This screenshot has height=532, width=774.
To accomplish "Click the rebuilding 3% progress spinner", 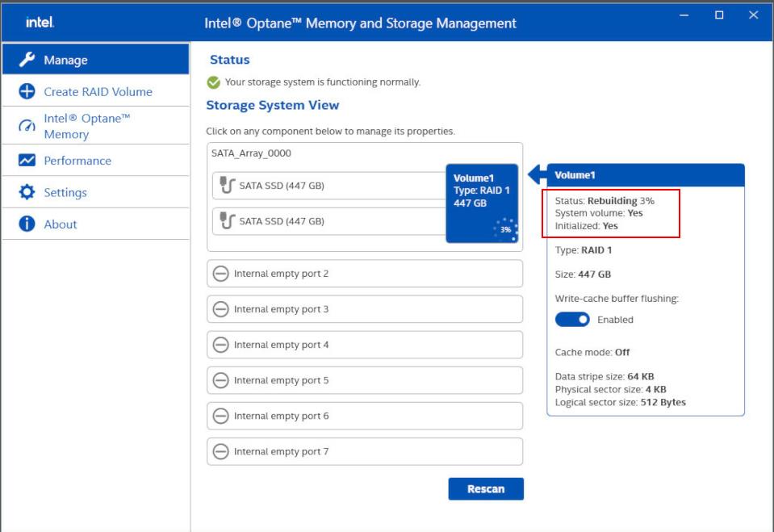I will (x=505, y=229).
